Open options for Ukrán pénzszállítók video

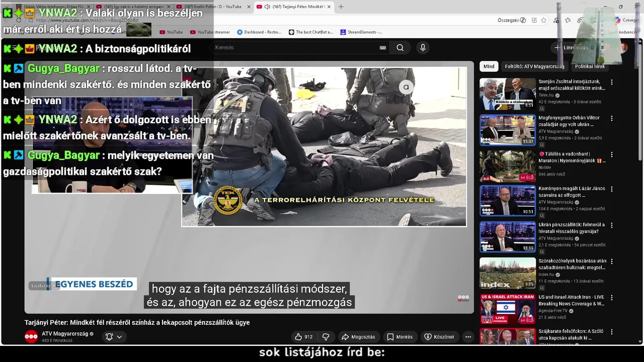[612, 225]
